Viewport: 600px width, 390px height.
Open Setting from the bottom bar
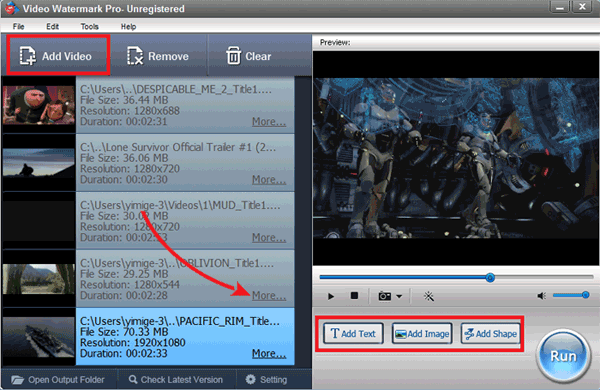pos(266,380)
